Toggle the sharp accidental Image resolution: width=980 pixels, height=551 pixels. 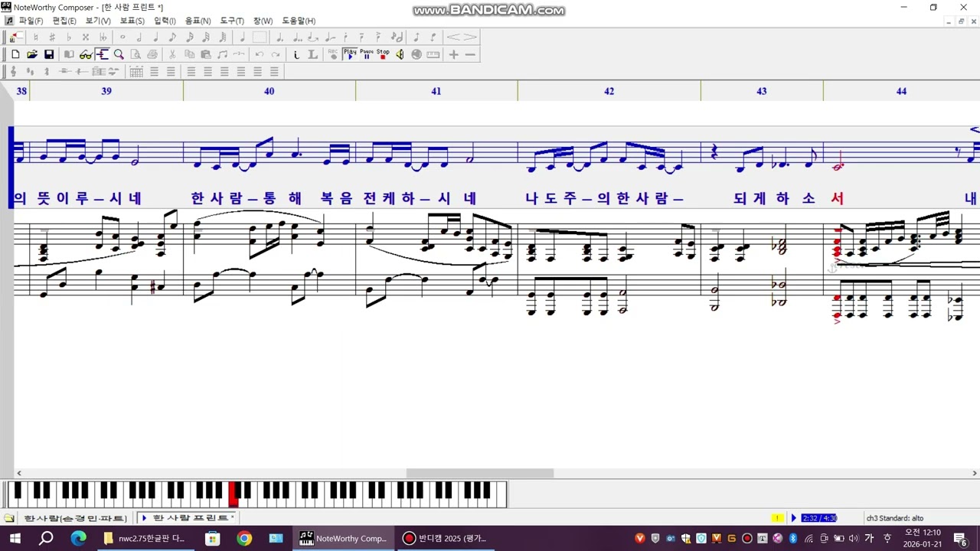(52, 37)
